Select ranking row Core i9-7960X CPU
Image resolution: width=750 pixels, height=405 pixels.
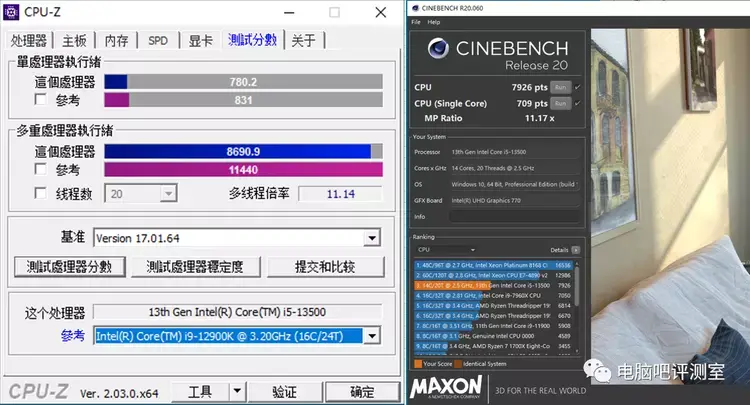[x=493, y=296]
